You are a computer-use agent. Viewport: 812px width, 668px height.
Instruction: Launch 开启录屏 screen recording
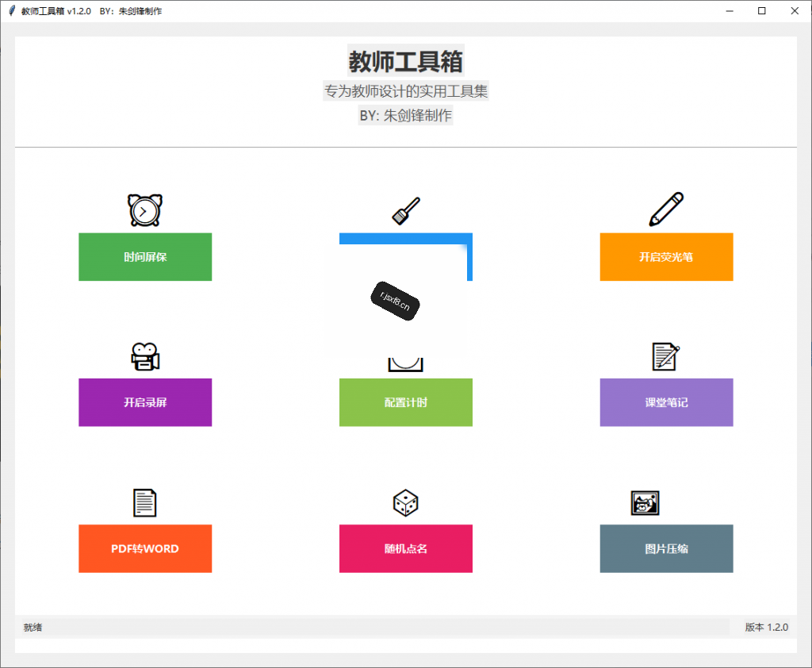pyautogui.click(x=145, y=403)
